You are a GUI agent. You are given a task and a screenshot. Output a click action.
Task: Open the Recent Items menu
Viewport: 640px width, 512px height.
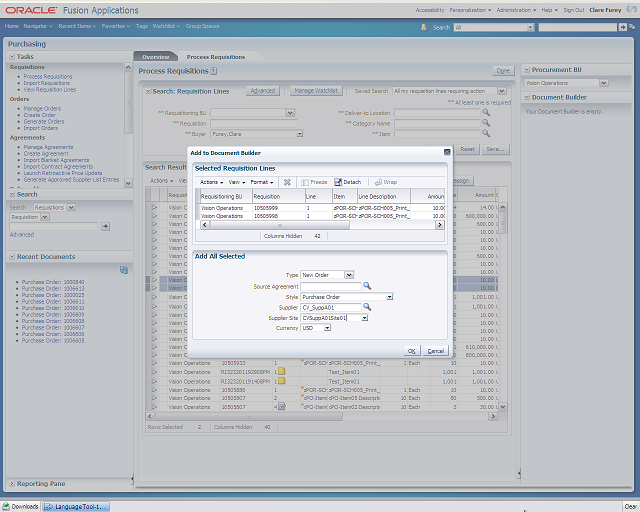77,26
